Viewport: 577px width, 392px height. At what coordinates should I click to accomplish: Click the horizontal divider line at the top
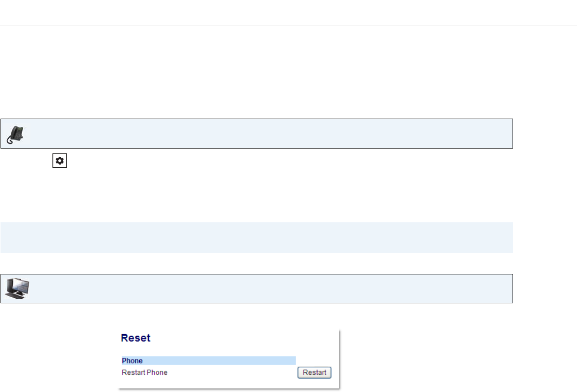pyautogui.click(x=288, y=25)
